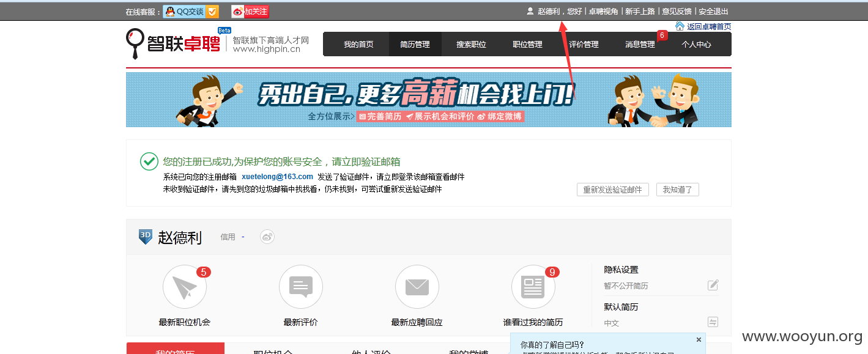Click the house icon beside 返回卓聘首页

[680, 26]
